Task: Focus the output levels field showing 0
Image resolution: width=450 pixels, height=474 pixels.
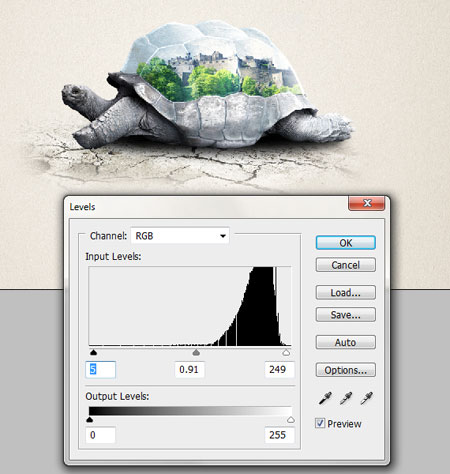Action: 101,435
